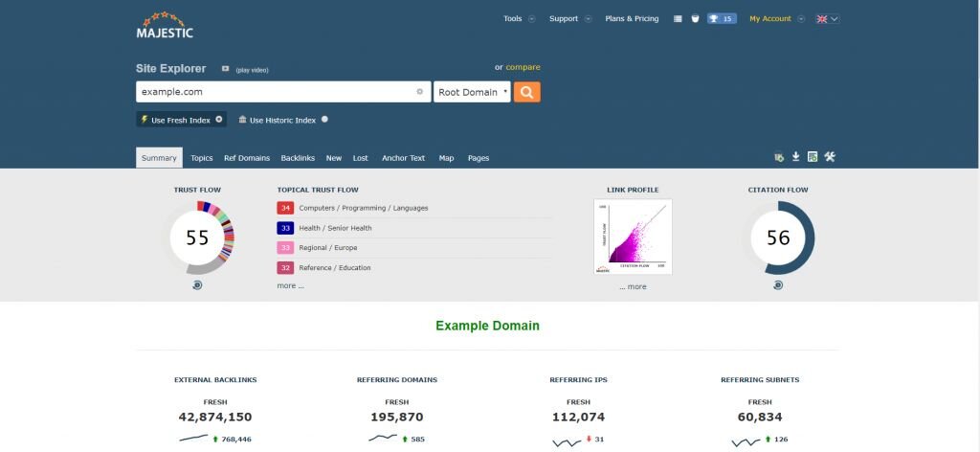Click the bank Historic Index icon

point(242,120)
